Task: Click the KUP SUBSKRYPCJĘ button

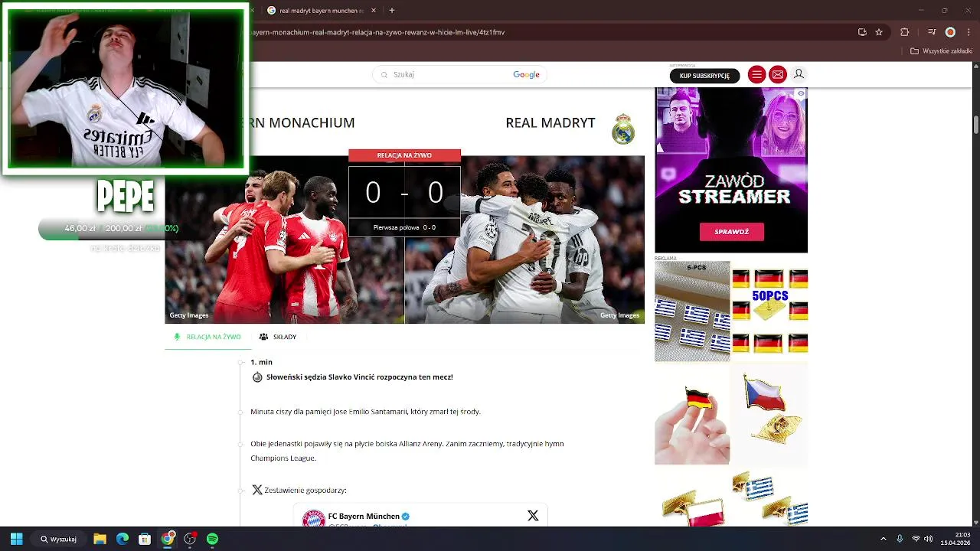Action: [x=704, y=75]
